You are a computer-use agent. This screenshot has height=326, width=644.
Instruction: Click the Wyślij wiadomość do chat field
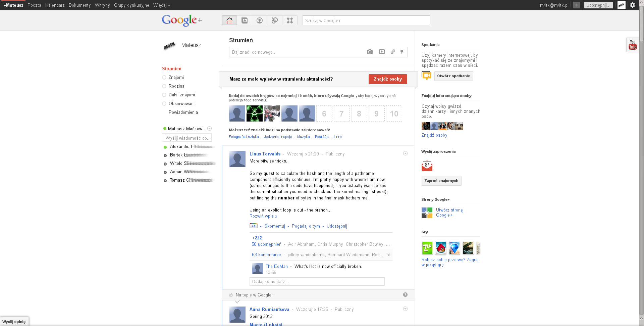[187, 138]
